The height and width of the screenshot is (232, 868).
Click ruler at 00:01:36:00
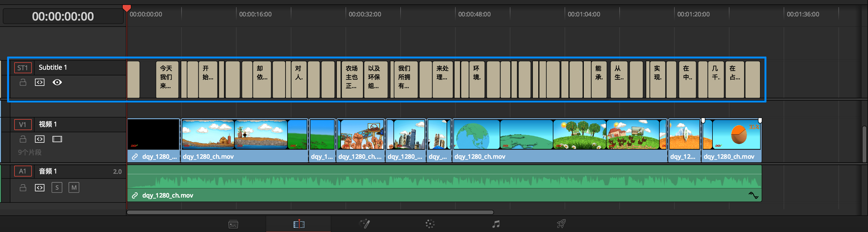click(803, 14)
